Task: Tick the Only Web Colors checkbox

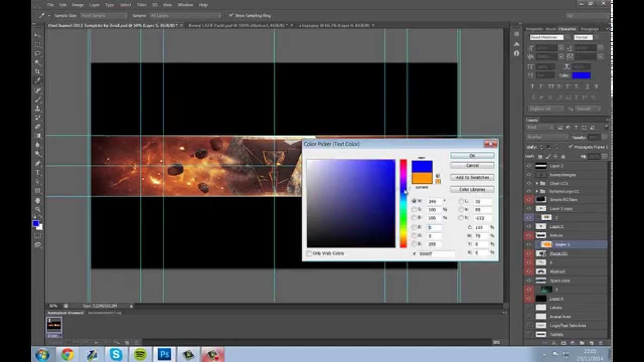Action: (x=309, y=253)
